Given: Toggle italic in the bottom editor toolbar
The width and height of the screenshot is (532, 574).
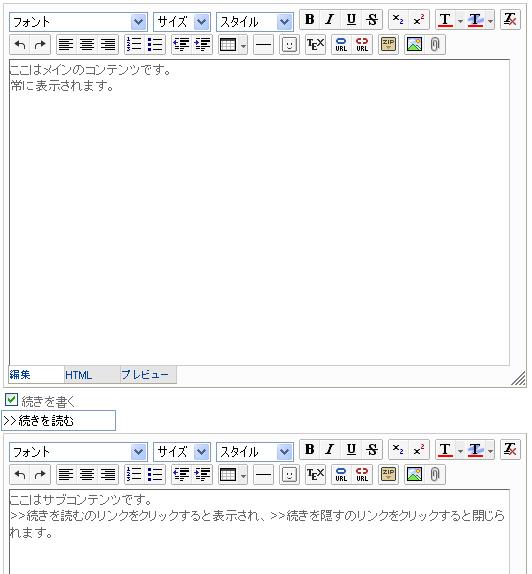Looking at the screenshot, I should coord(330,450).
